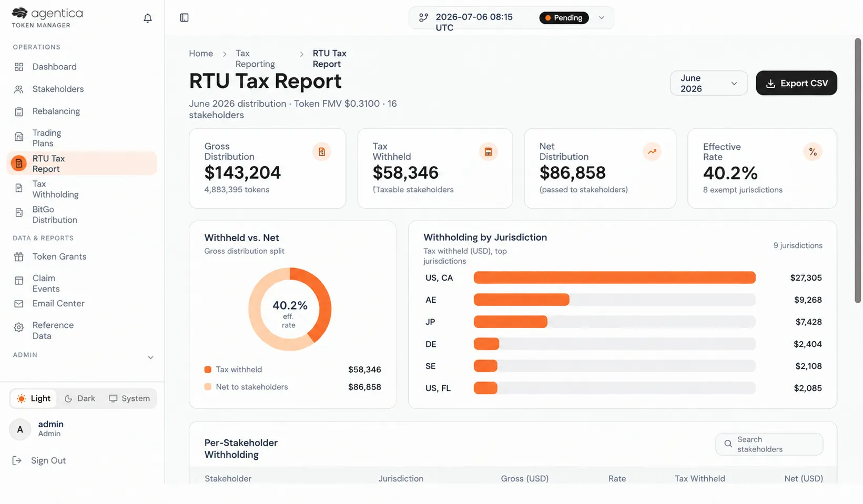The width and height of the screenshot is (863, 504).
Task: Click the admin user profile avatar
Action: (x=20, y=429)
